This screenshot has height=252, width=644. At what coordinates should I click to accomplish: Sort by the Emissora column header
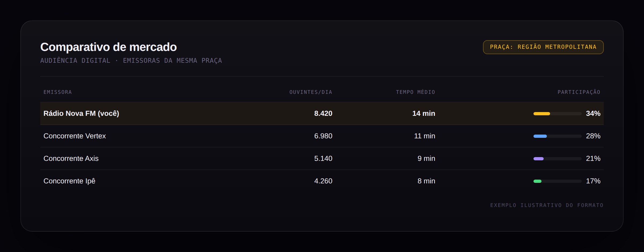tap(58, 92)
